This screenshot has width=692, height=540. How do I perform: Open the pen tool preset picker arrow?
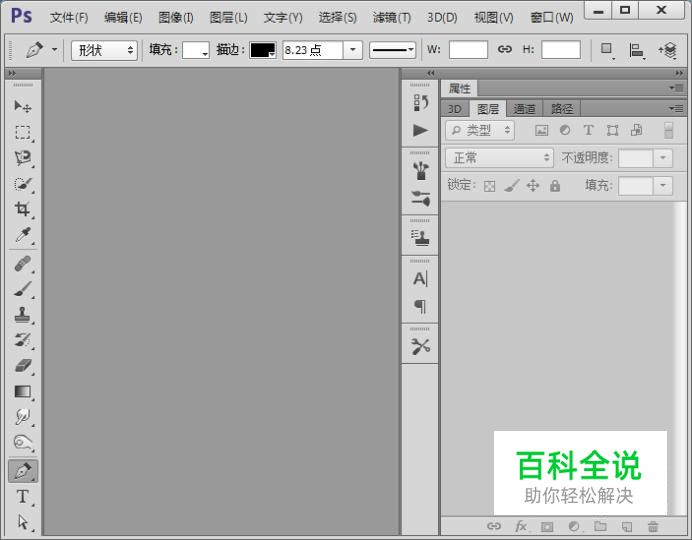pos(54,49)
